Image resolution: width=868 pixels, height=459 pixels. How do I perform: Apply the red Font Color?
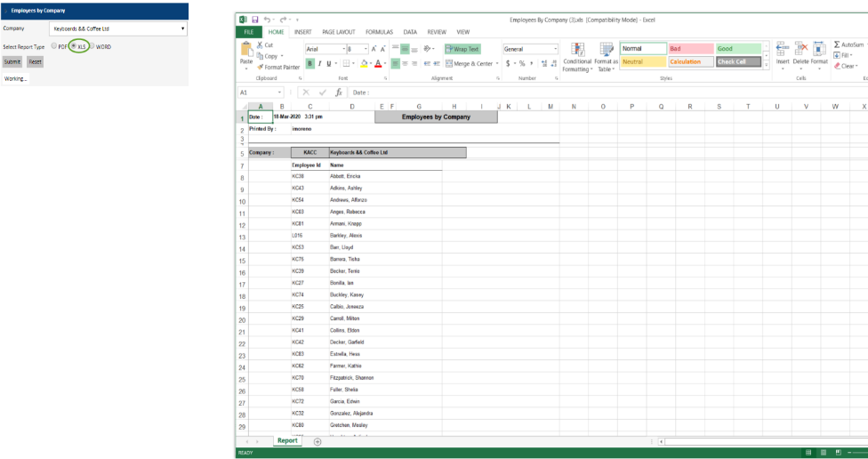coord(378,64)
